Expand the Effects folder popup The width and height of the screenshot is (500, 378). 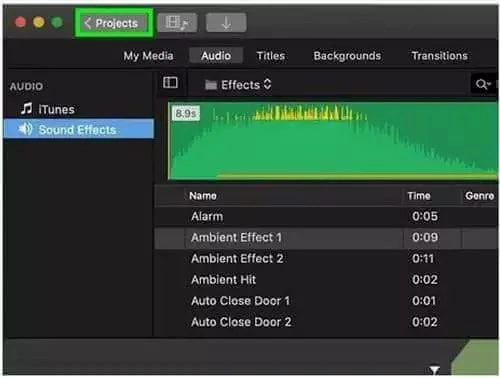pyautogui.click(x=238, y=85)
